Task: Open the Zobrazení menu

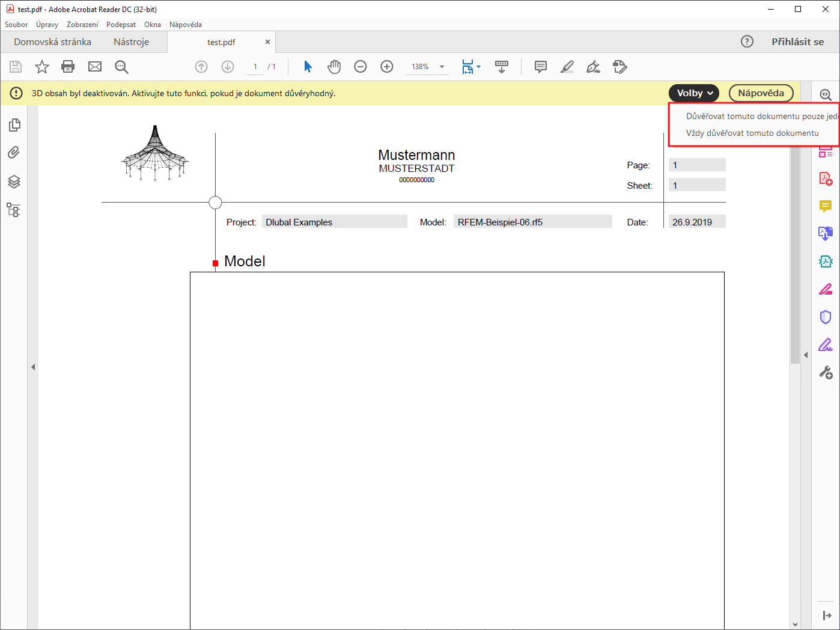Action: pos(82,25)
